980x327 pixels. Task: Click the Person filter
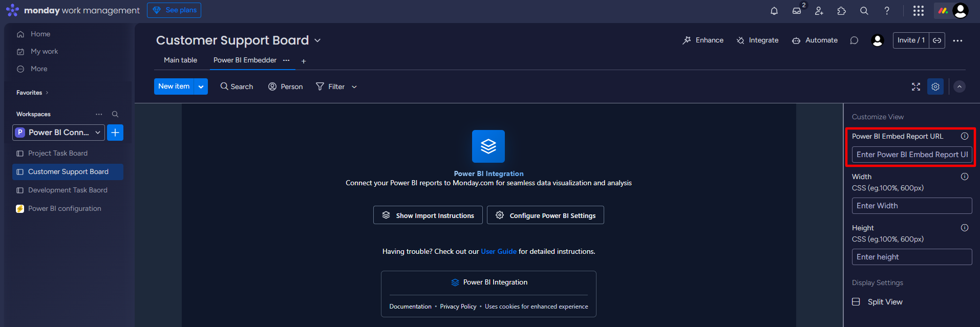pos(285,87)
